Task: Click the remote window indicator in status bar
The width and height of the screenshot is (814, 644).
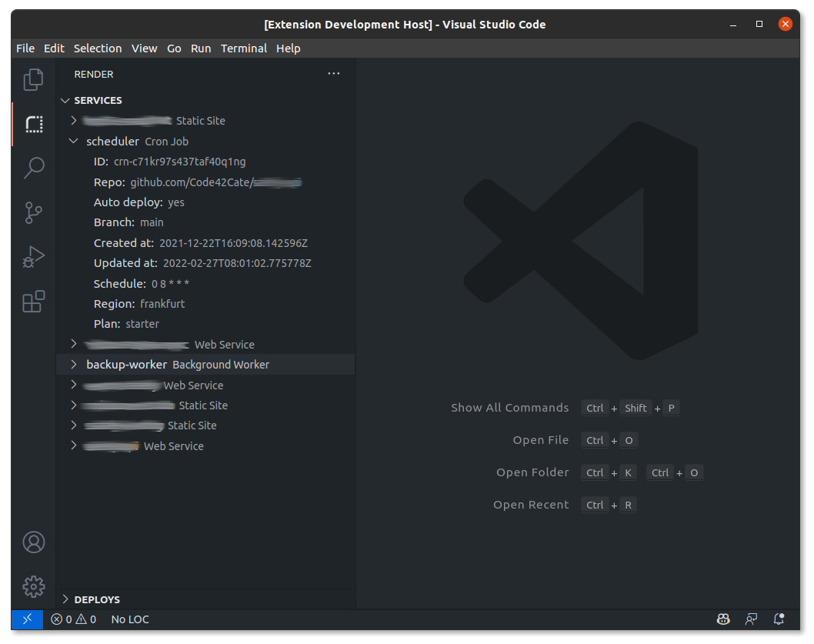Action: coord(27,619)
